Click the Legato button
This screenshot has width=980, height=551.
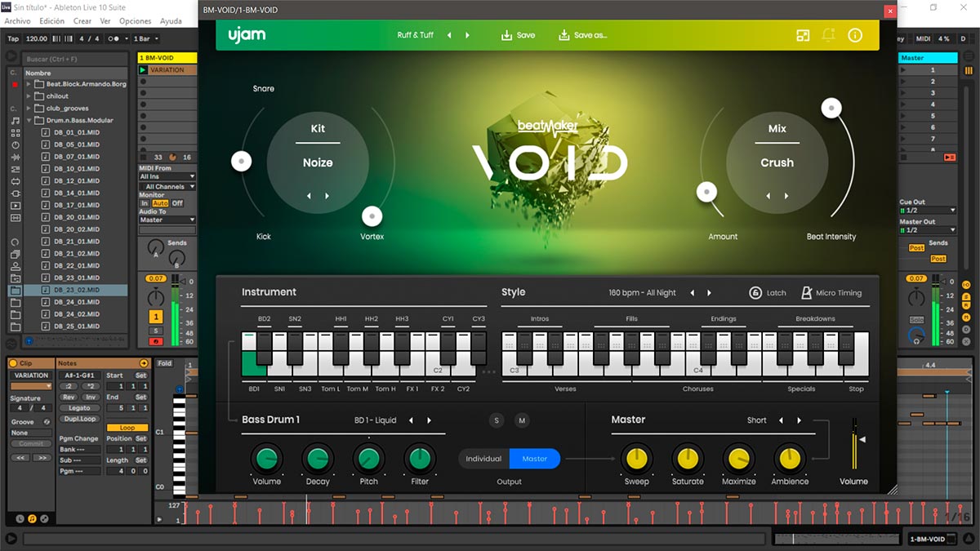79,408
